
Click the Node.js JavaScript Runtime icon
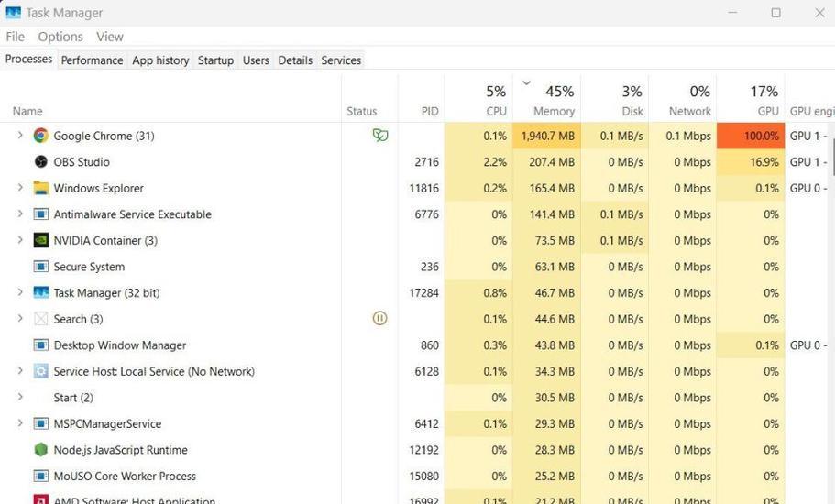click(41, 450)
